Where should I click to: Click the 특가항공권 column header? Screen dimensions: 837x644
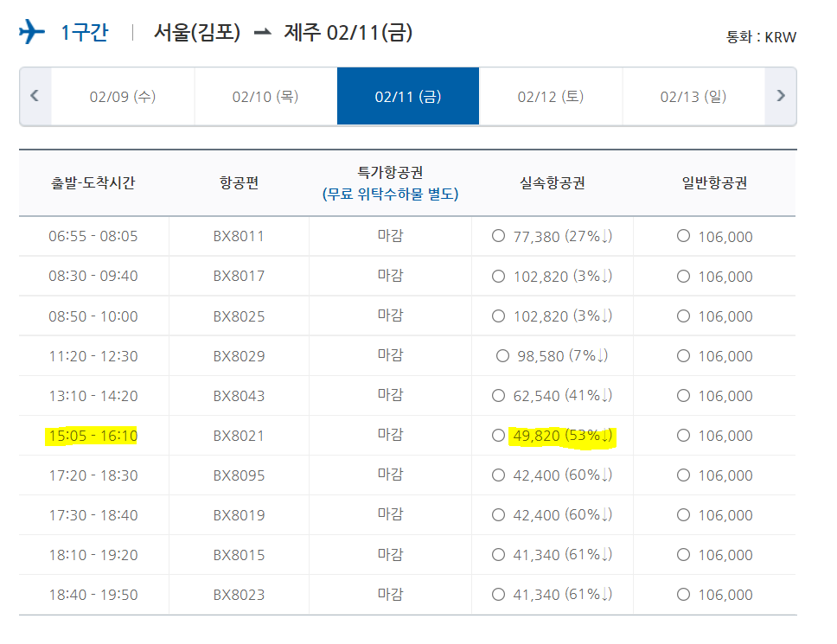(390, 172)
